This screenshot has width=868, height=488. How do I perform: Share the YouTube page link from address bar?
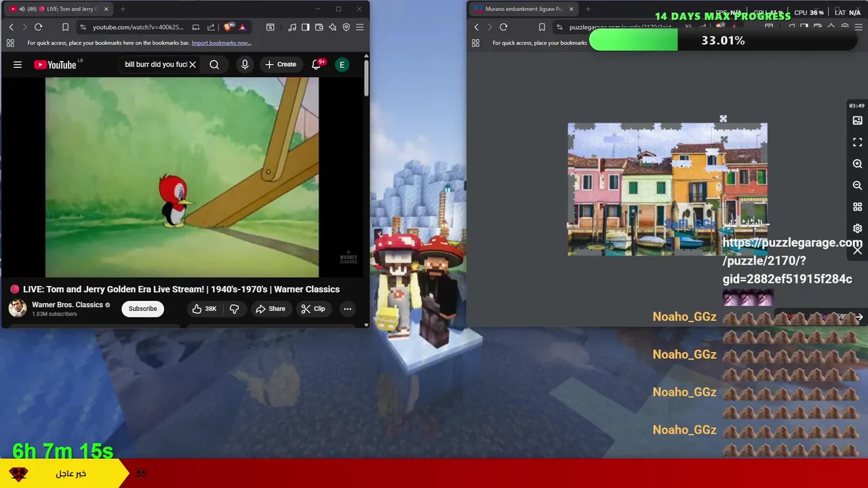tap(211, 27)
